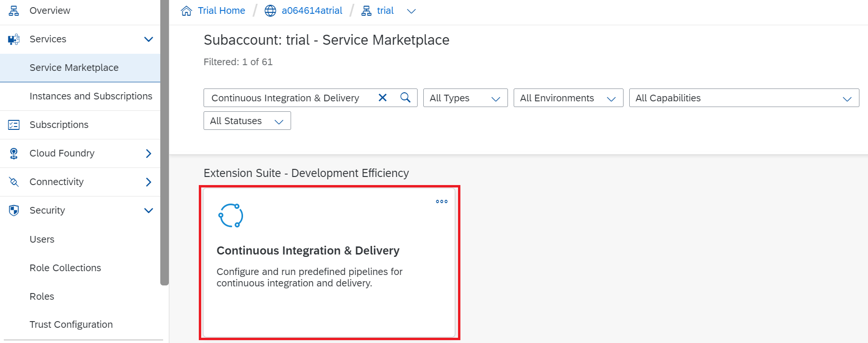Click the search magnifier icon

pos(405,98)
